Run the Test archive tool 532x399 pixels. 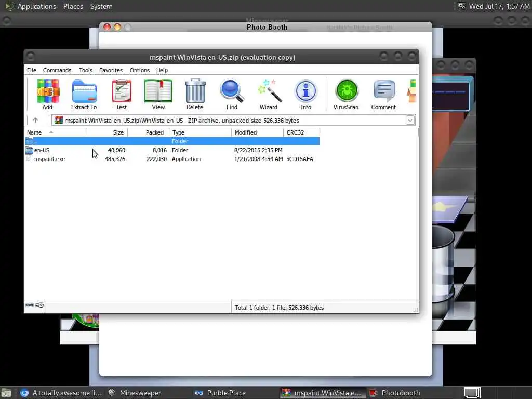(122, 91)
